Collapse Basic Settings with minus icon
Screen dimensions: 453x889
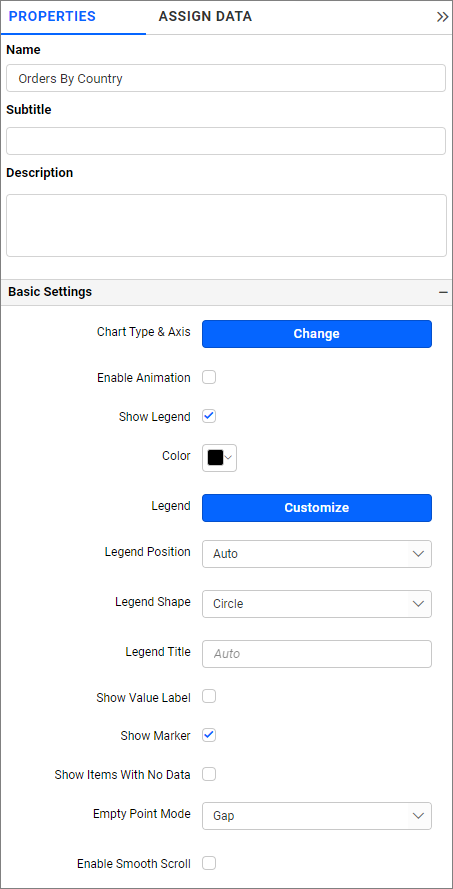pos(443,292)
